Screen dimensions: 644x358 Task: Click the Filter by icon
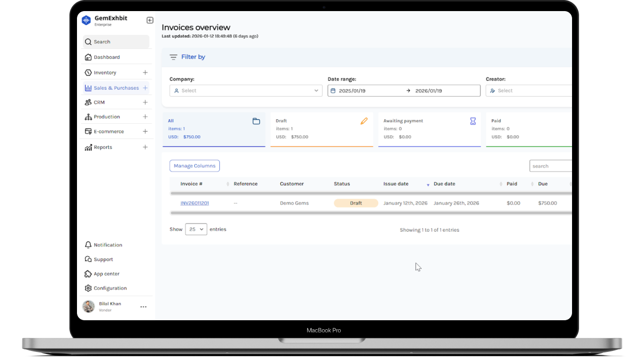[x=174, y=57]
